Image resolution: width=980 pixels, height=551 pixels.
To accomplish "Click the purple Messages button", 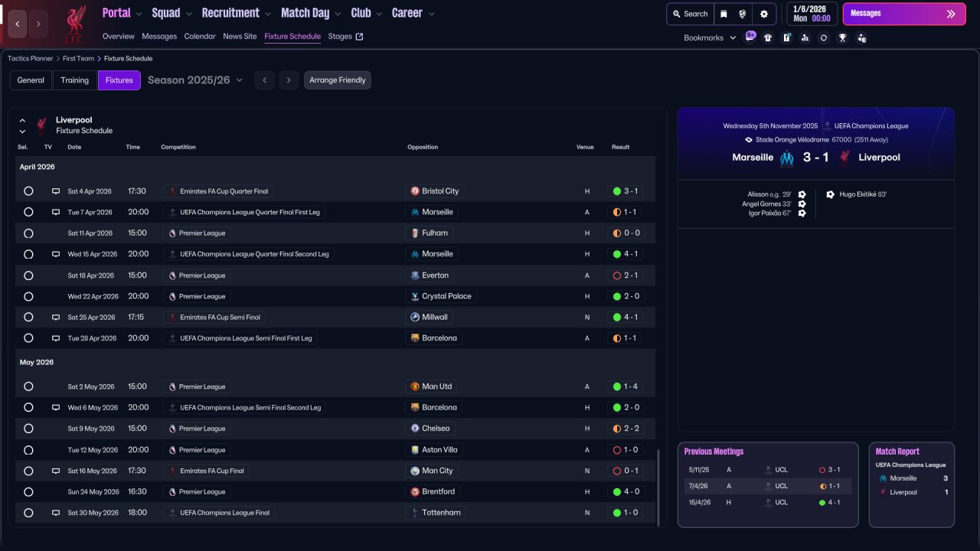I will [903, 14].
